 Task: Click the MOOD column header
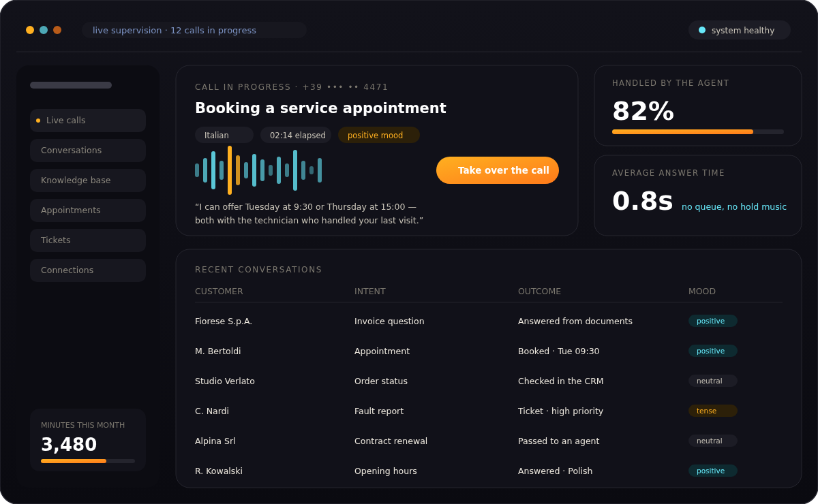pos(702,292)
